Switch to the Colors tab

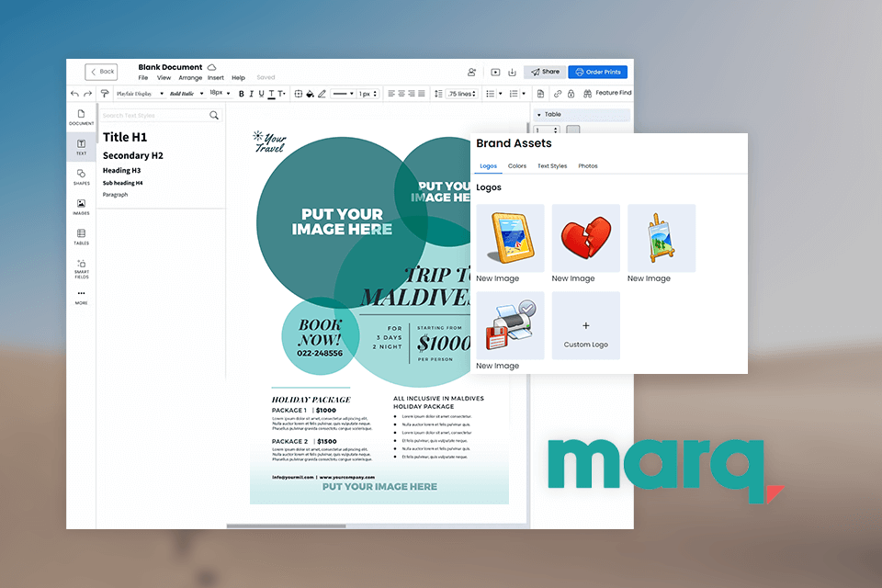point(517,166)
